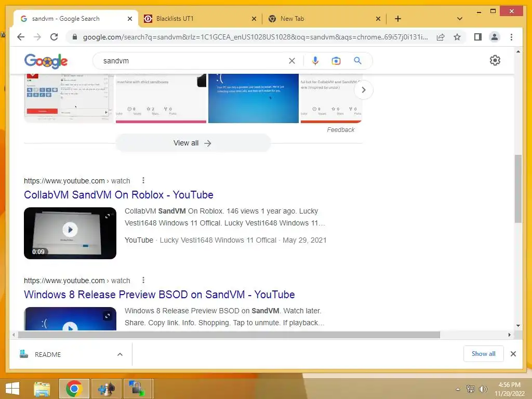Expand README download options menu
532x399 pixels.
(120, 354)
